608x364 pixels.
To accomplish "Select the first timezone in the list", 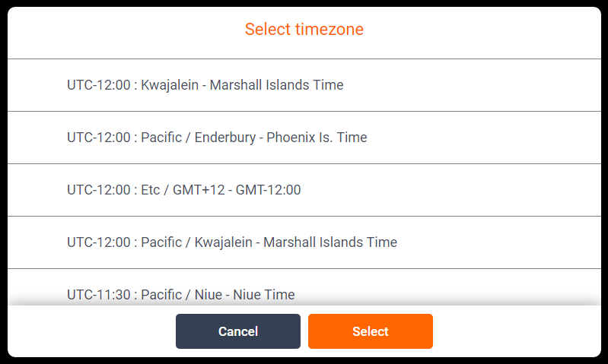I will pos(205,85).
